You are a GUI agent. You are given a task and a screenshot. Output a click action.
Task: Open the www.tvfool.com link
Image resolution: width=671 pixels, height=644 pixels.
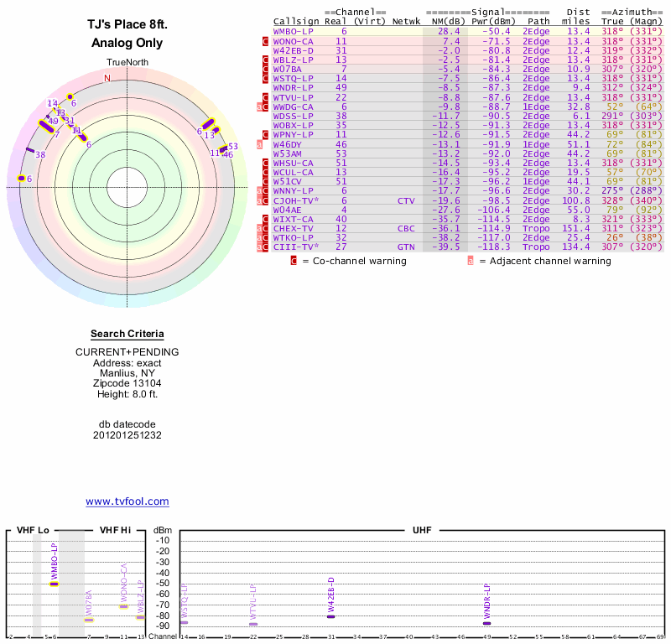coord(127,501)
